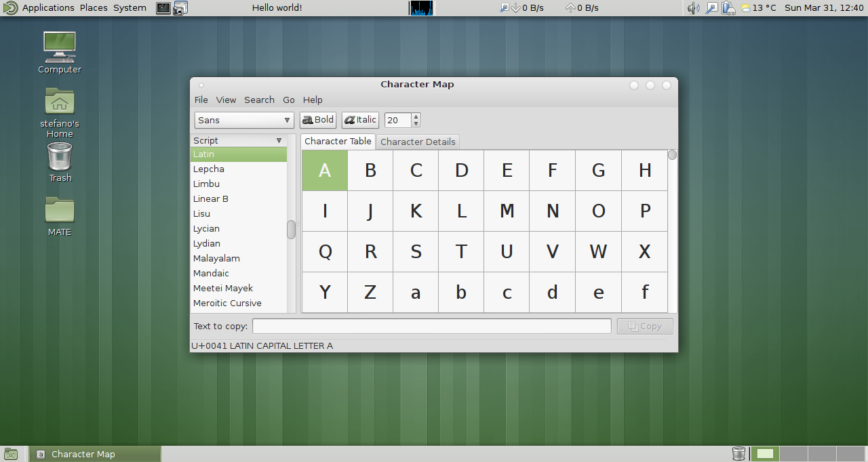Select Malayalam in the script list
The image size is (868, 462).
click(x=216, y=258)
